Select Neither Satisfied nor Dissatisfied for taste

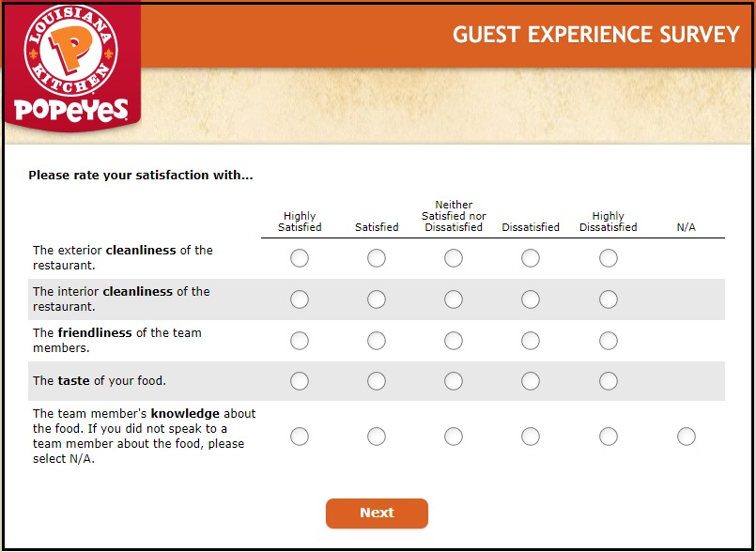pyautogui.click(x=454, y=382)
